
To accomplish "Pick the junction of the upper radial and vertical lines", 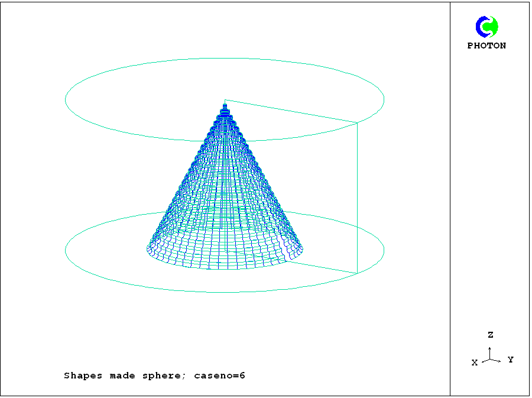I will click(x=357, y=123).
